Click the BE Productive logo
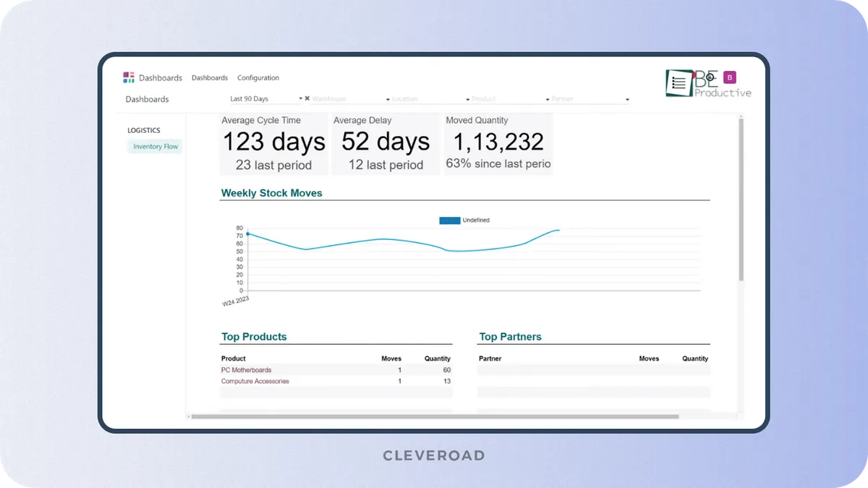Screen dimensions: 868x488 [x=708, y=84]
